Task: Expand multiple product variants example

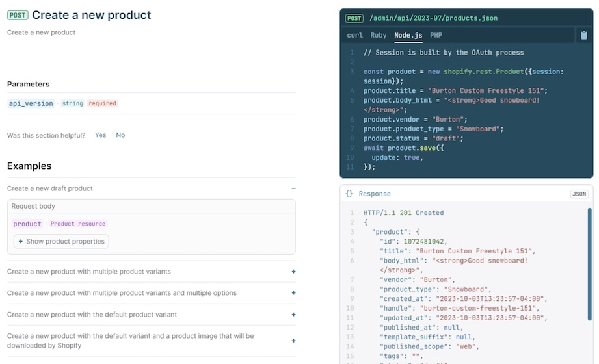Action: click(152, 272)
